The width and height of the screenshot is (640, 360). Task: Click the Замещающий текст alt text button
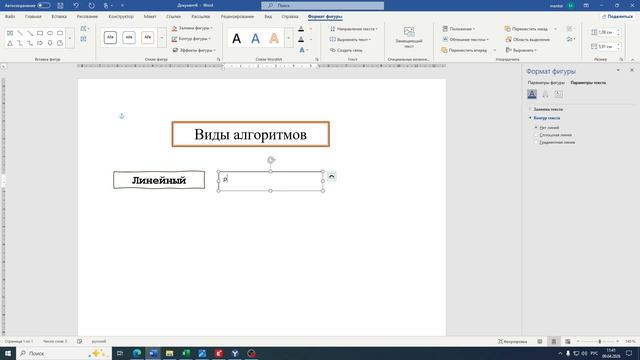tap(409, 38)
